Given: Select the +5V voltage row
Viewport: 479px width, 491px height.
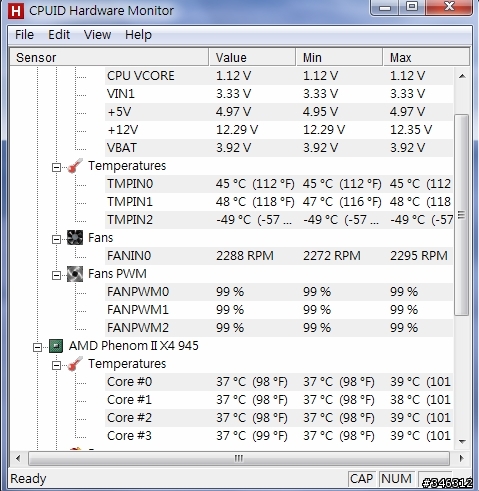Looking at the screenshot, I should pyautogui.click(x=279, y=112).
